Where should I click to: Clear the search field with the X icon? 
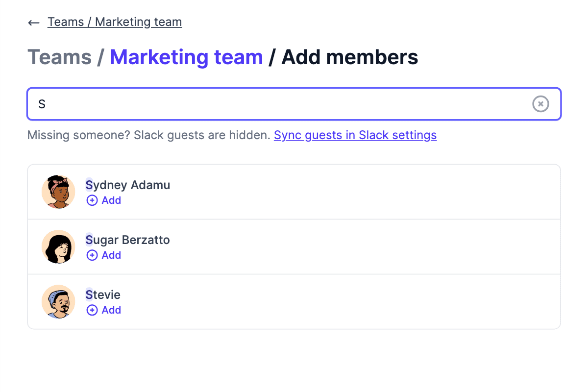tap(541, 104)
